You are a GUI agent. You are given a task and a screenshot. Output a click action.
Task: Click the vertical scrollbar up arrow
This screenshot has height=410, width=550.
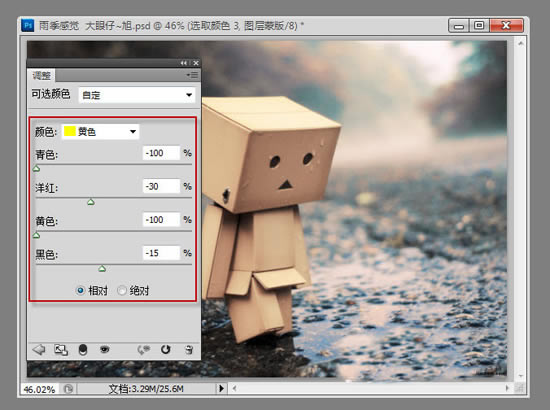521,43
